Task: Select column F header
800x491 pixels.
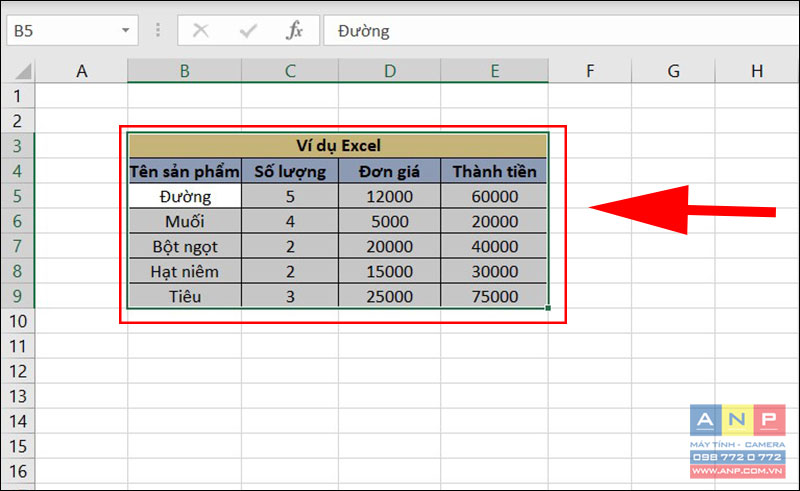Action: tap(590, 70)
